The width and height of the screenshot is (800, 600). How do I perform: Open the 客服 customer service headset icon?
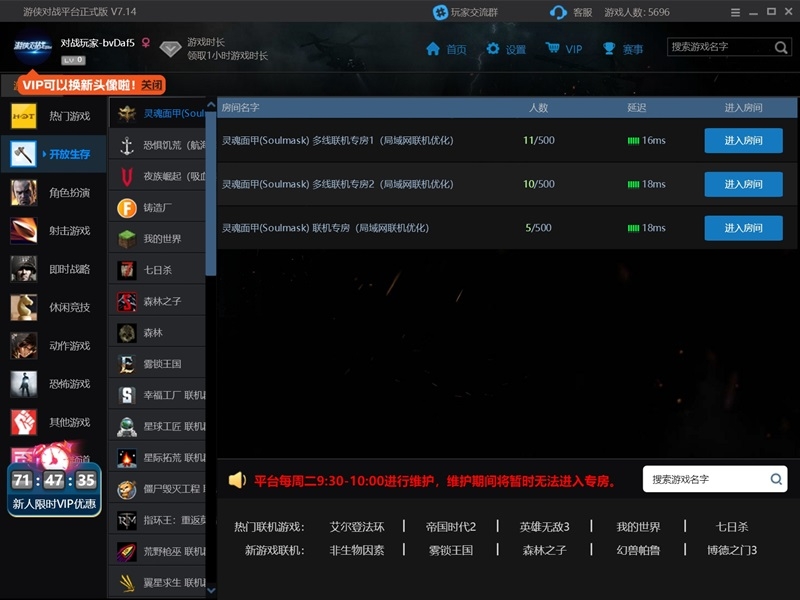(x=556, y=12)
